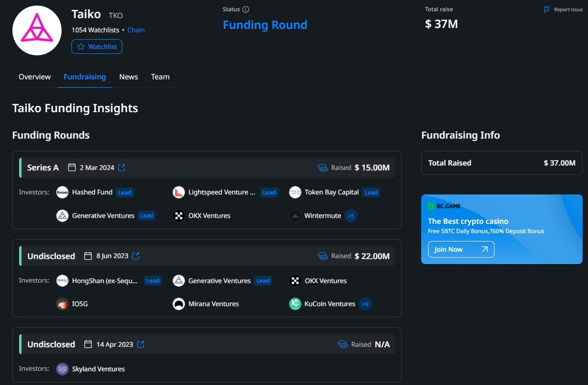588x385 pixels.
Task: Click the KuCoin Ventures logo
Action: (295, 304)
